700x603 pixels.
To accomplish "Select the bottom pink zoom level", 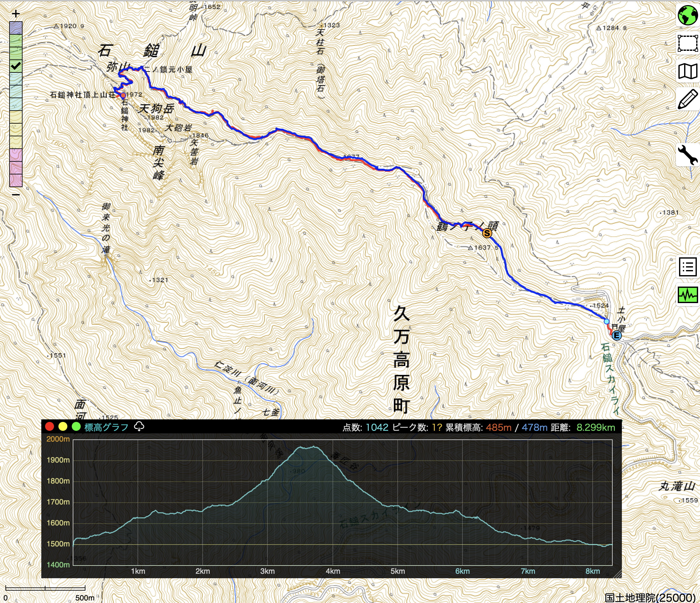I will 16,180.
